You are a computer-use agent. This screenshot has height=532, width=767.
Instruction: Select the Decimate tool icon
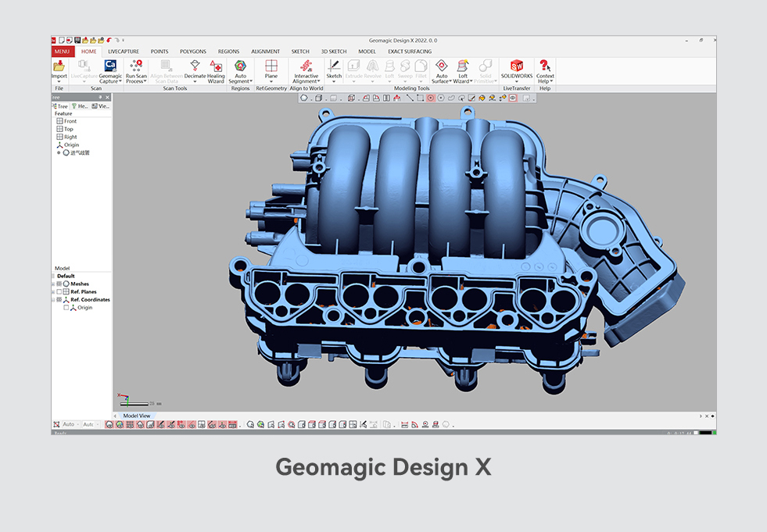195,66
